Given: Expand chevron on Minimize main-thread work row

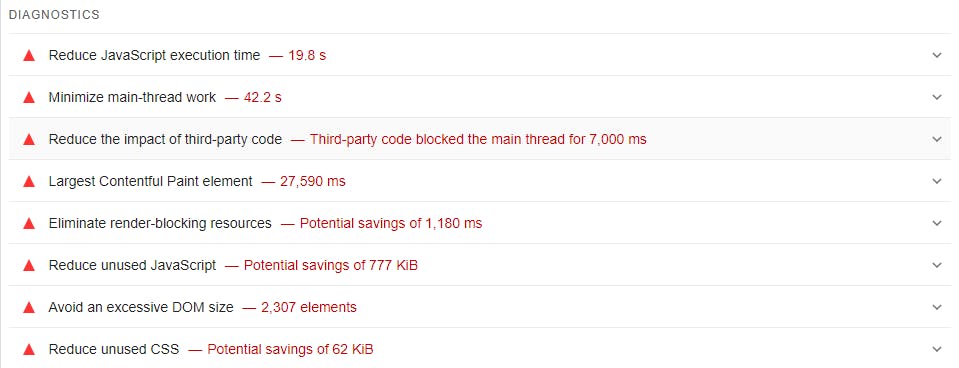Looking at the screenshot, I should pos(936,97).
